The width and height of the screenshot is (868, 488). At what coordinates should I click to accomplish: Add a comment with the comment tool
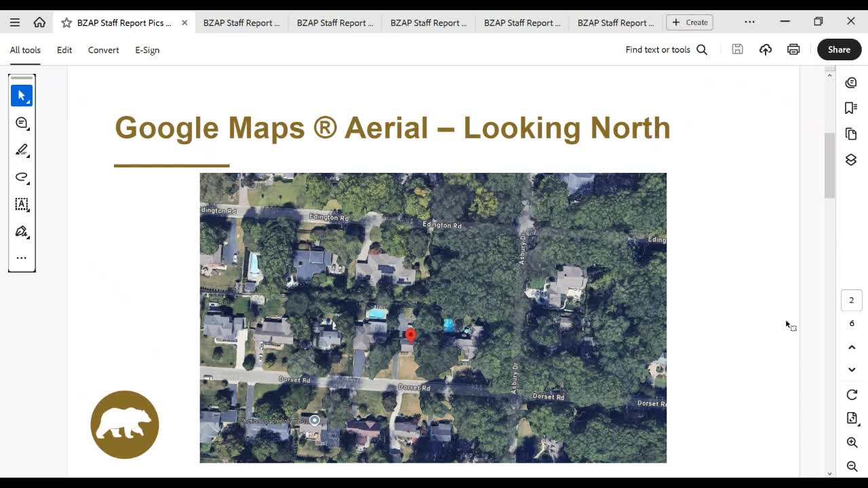(x=22, y=123)
